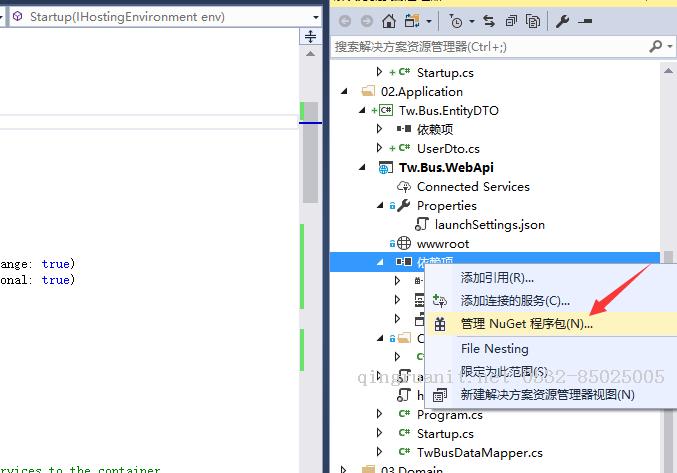This screenshot has height=473, width=677.
Task: Collapse the Properties folder
Action: click(380, 205)
